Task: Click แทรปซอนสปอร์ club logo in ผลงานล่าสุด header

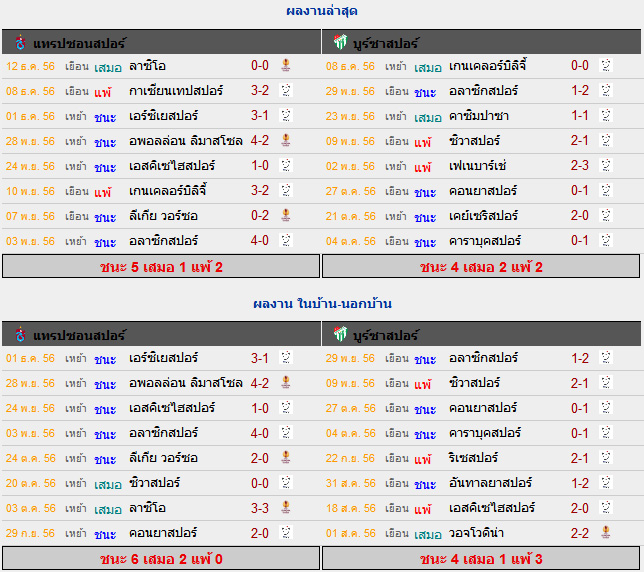Action: pyautogui.click(x=20, y=42)
